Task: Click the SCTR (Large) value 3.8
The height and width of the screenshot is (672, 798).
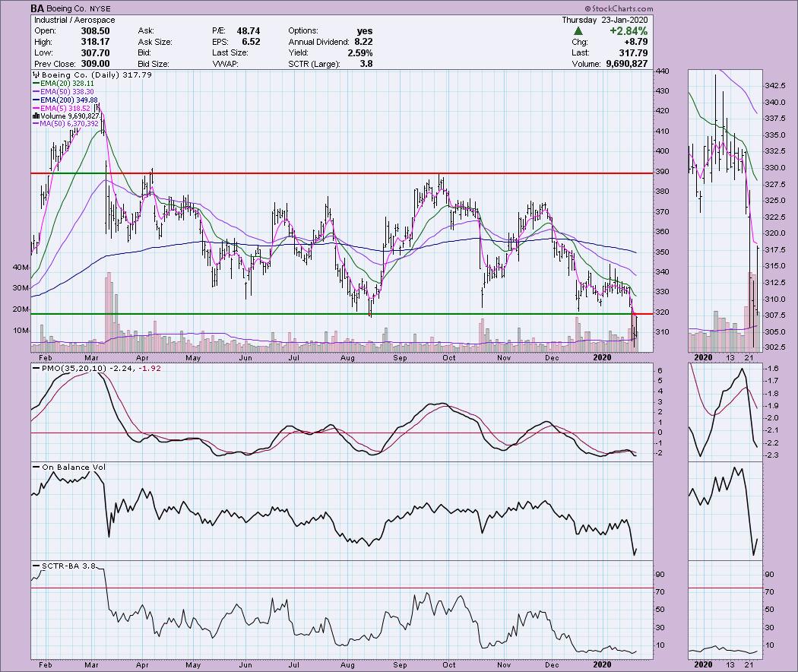Action: [x=366, y=64]
